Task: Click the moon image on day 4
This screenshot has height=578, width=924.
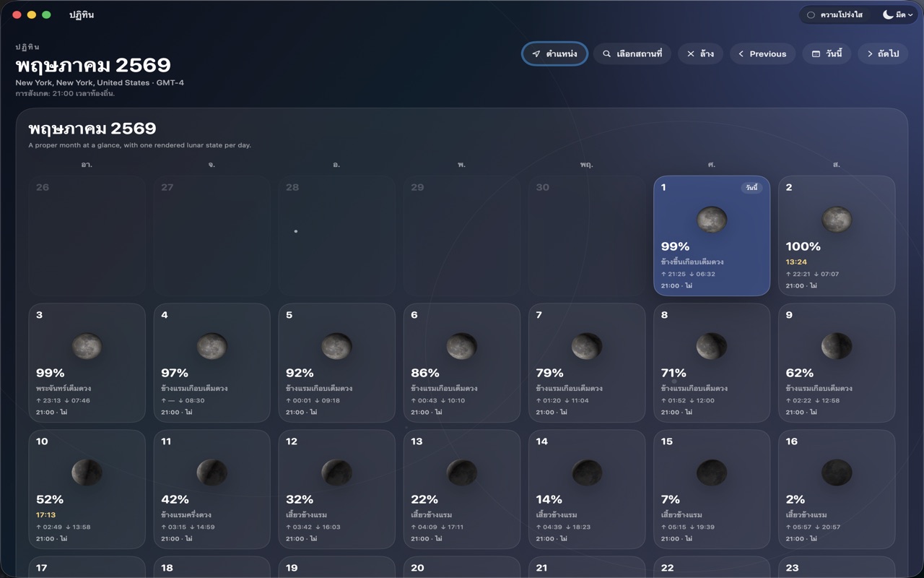Action: pos(212,346)
